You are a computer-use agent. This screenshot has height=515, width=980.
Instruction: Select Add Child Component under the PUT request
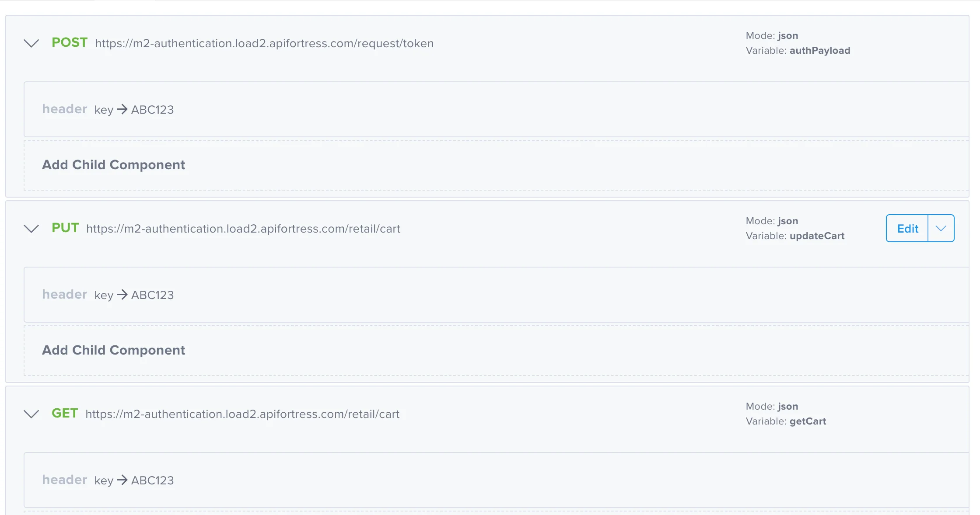click(114, 350)
